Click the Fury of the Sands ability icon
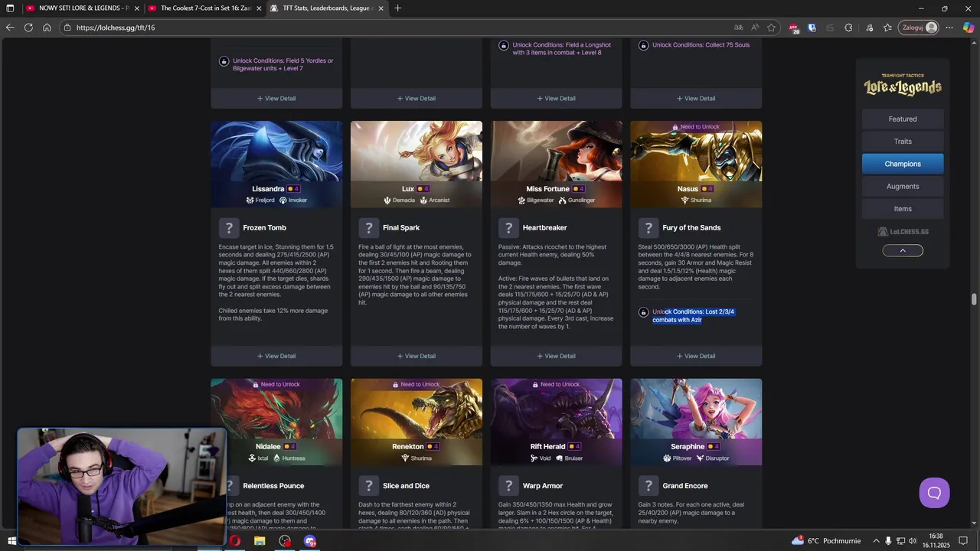980x551 pixels. point(648,228)
